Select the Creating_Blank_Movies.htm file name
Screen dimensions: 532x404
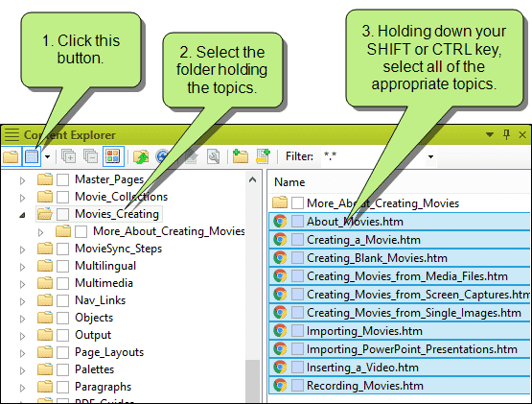click(x=377, y=258)
